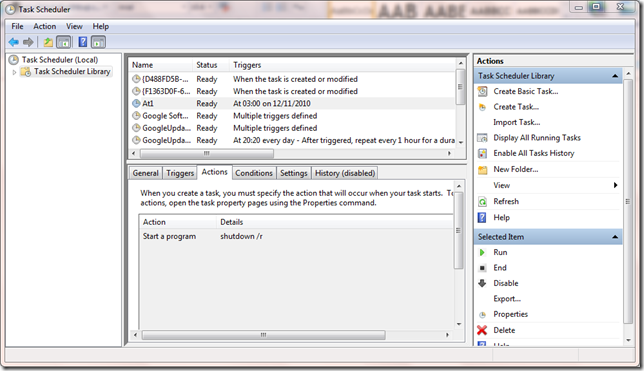Click the Help icon under Refresh

pyautogui.click(x=483, y=217)
